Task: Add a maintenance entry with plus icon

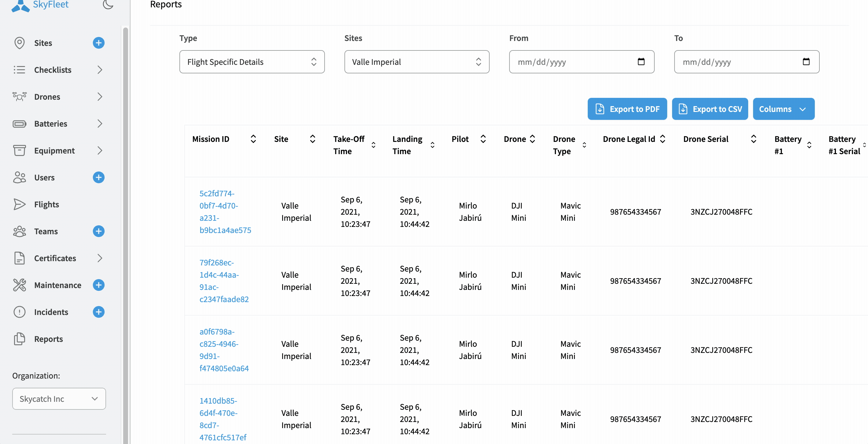Action: 98,285
